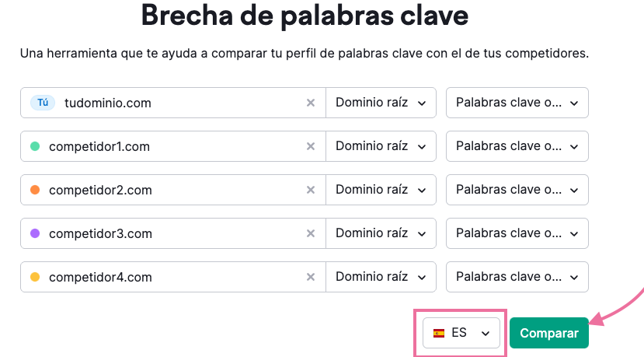Clear competidor1.com using the X icon

311,146
